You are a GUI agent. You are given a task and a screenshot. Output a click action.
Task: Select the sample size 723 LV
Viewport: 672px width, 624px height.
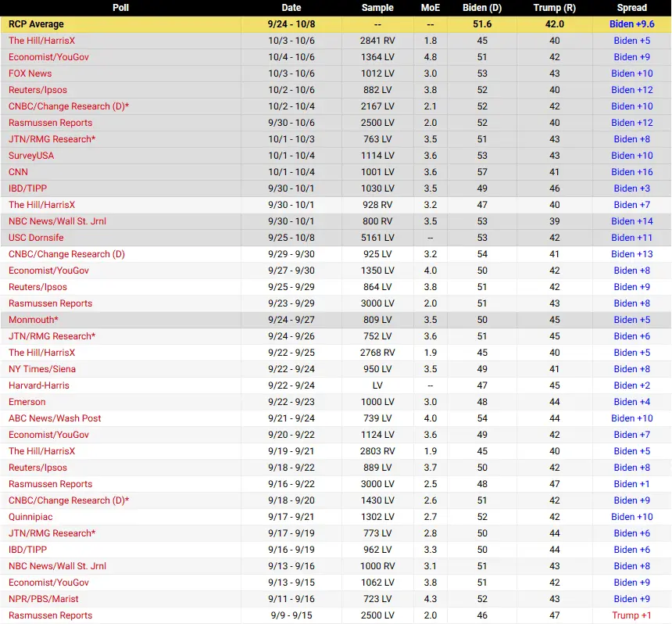tap(377, 599)
